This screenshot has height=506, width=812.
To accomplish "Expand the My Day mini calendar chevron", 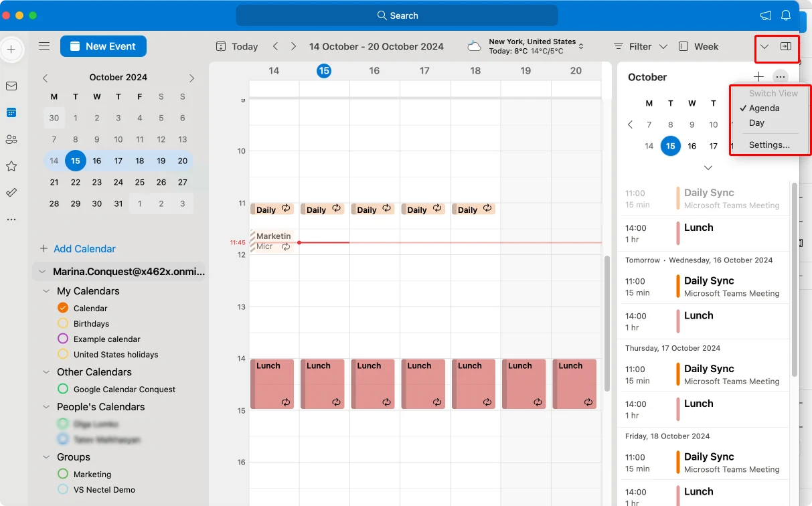I will tap(708, 167).
